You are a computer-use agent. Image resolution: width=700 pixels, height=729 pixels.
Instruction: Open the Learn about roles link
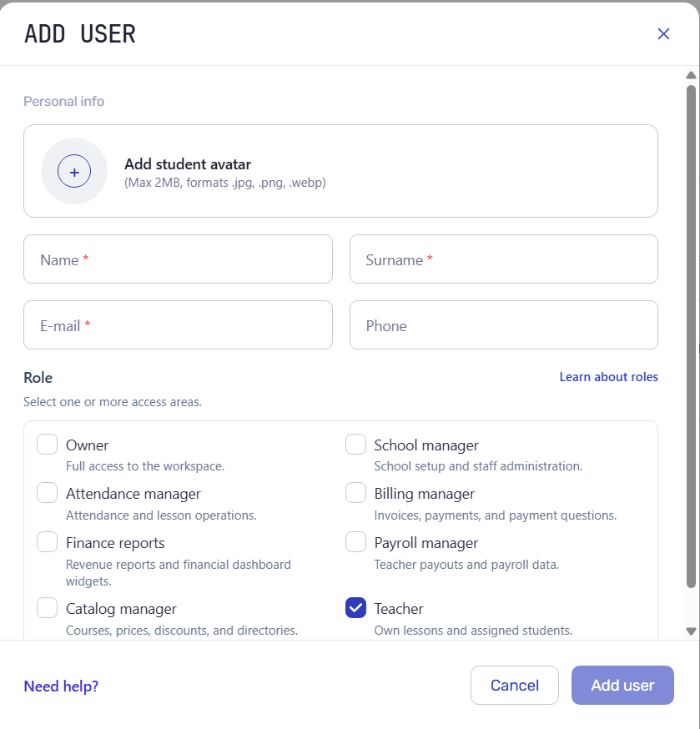tap(608, 376)
